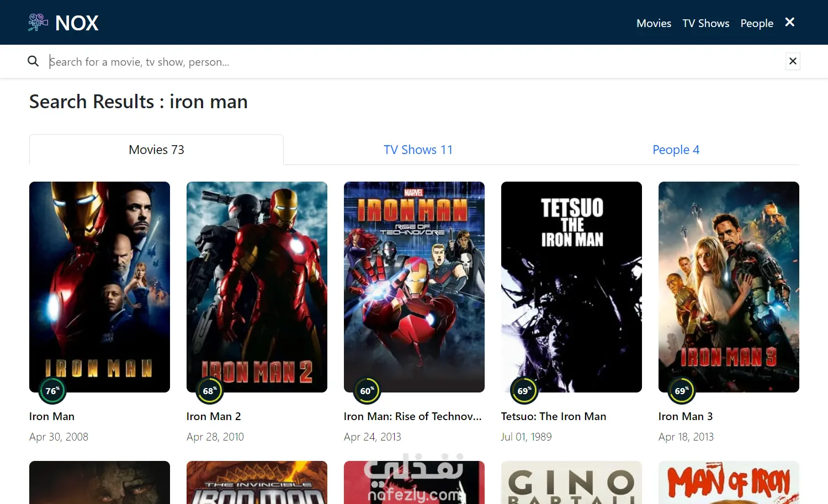This screenshot has width=828, height=504.
Task: Click the 60% rating badge on Rise of Technovore
Action: (367, 391)
